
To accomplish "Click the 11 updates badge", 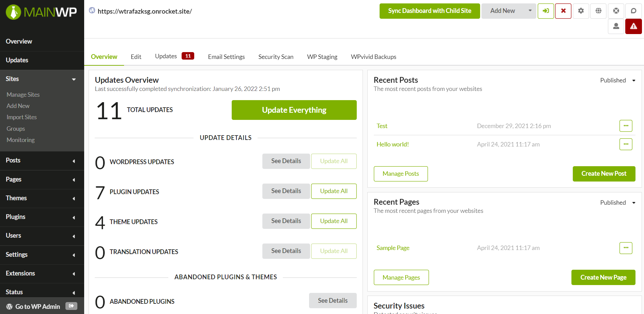I will (x=188, y=56).
